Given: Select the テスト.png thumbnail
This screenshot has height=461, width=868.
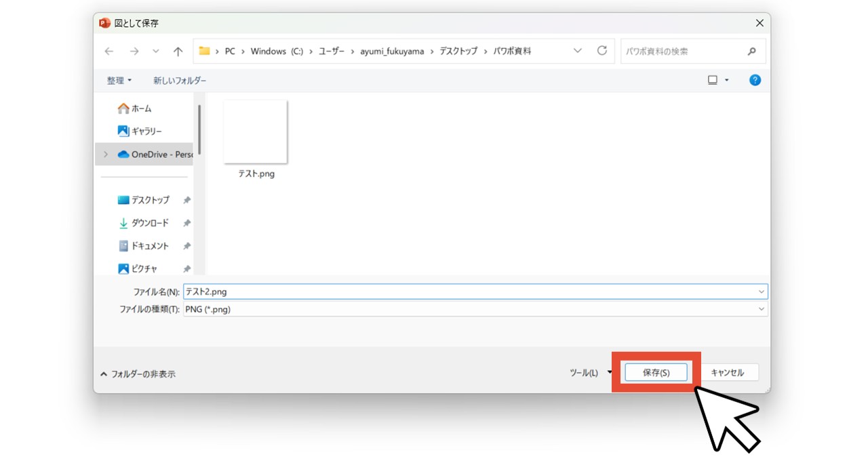Looking at the screenshot, I should [256, 132].
